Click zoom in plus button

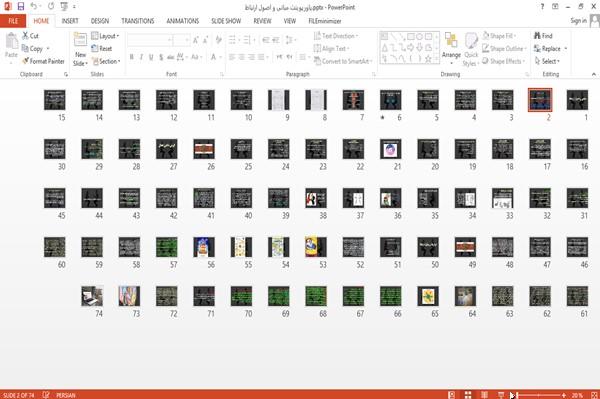[564, 395]
